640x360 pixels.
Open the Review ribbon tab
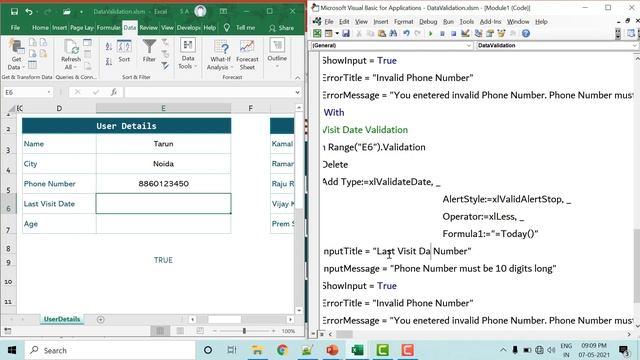pyautogui.click(x=148, y=28)
